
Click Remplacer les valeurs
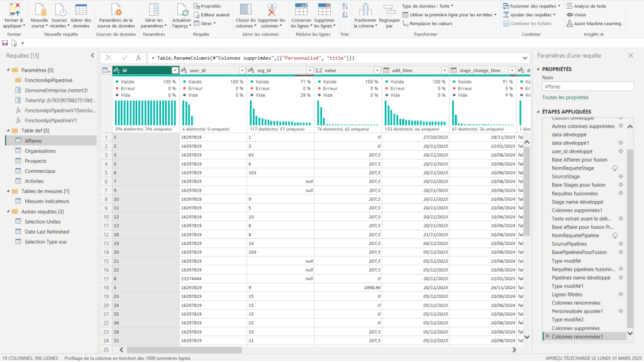click(x=427, y=24)
